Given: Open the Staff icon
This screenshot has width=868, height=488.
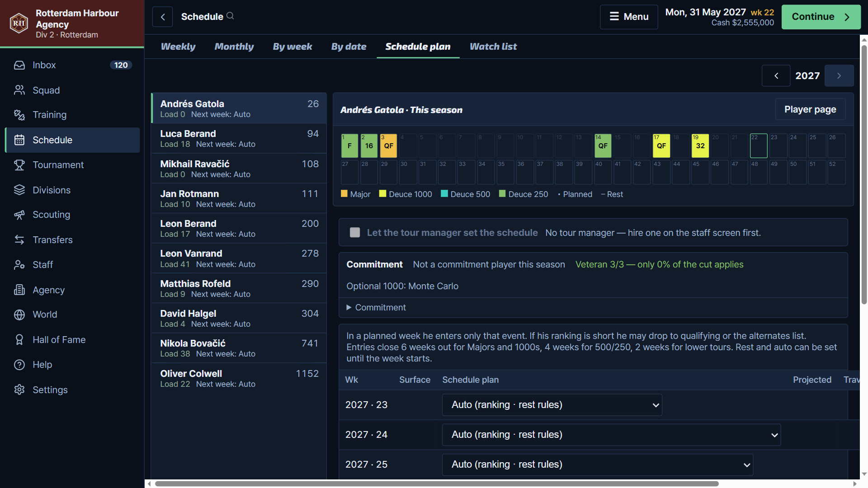Looking at the screenshot, I should (19, 264).
